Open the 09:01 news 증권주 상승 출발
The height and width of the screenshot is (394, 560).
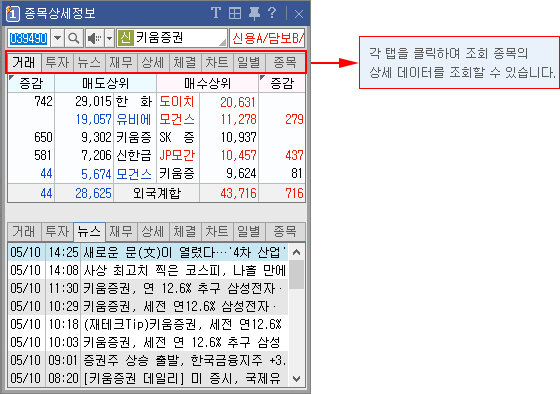pyautogui.click(x=148, y=360)
